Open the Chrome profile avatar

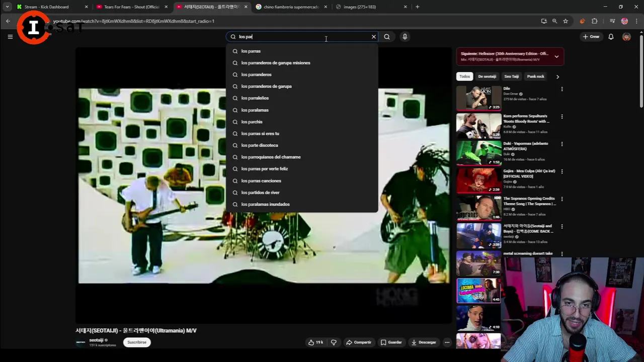pos(624,21)
